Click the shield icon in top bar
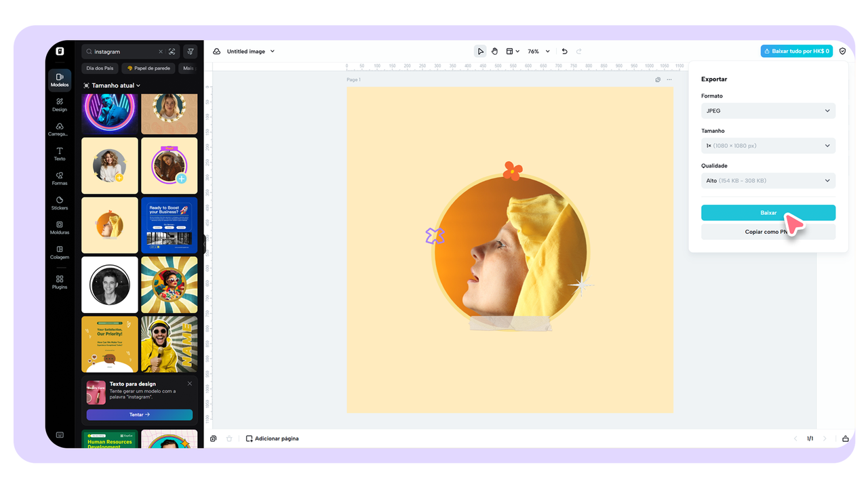 (x=843, y=51)
